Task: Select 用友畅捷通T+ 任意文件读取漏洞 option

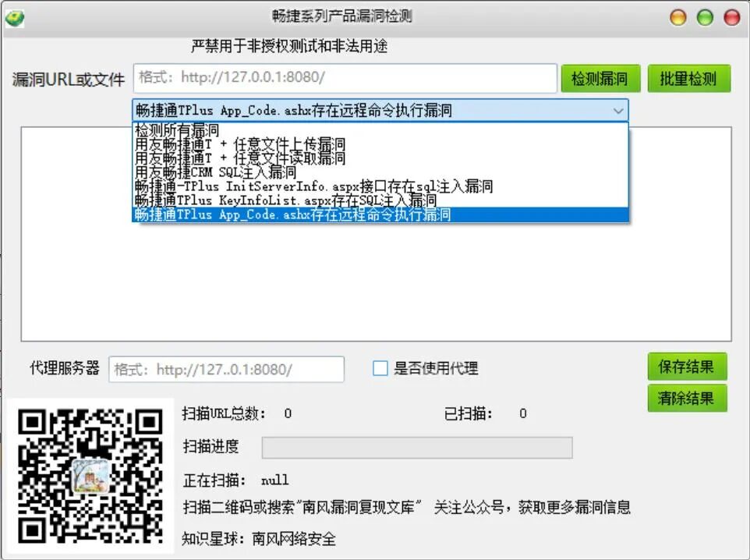Action: tap(380, 158)
